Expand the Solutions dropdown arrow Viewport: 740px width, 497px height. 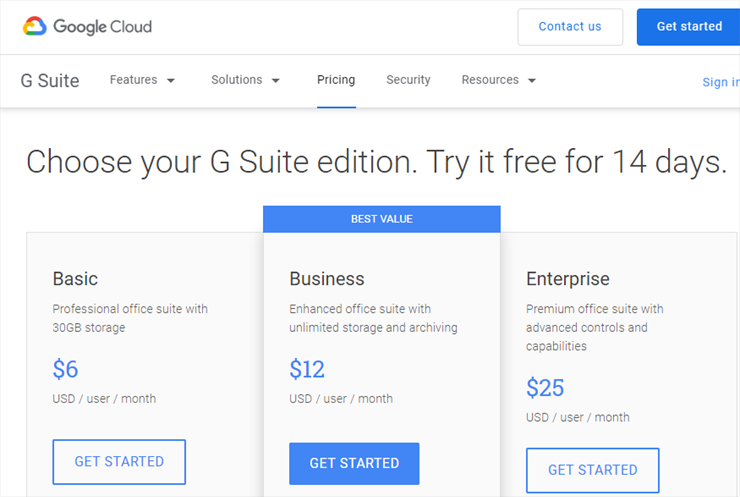point(276,81)
